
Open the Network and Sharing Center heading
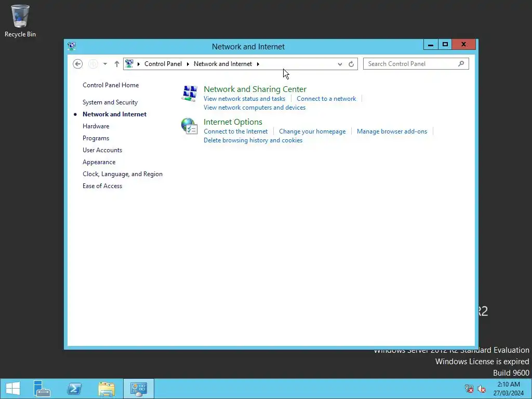255,89
